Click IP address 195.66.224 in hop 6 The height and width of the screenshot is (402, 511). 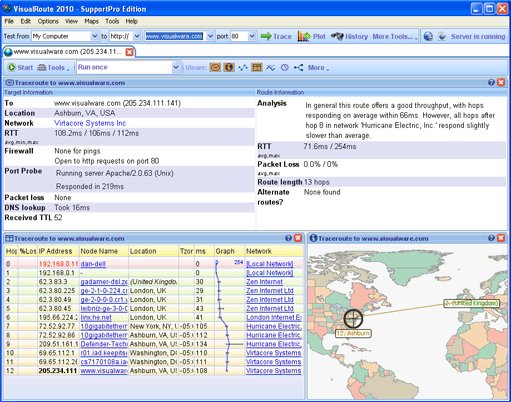[x=58, y=318]
